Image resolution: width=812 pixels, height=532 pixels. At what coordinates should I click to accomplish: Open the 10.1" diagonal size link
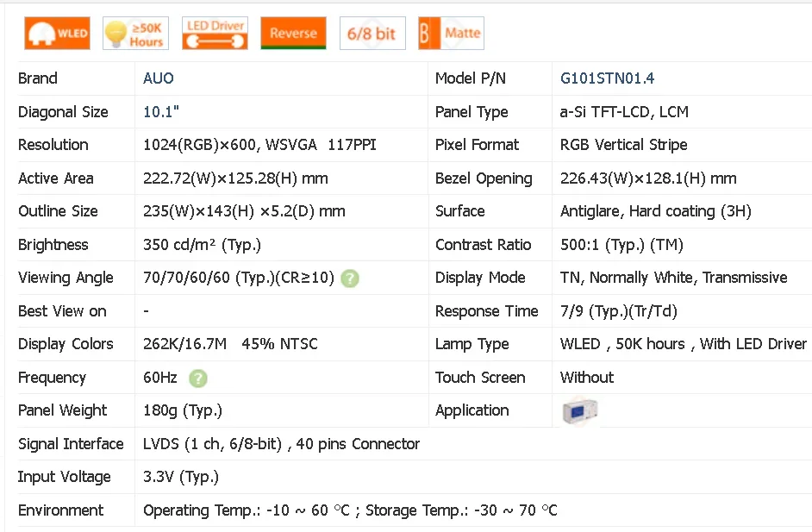(161, 112)
